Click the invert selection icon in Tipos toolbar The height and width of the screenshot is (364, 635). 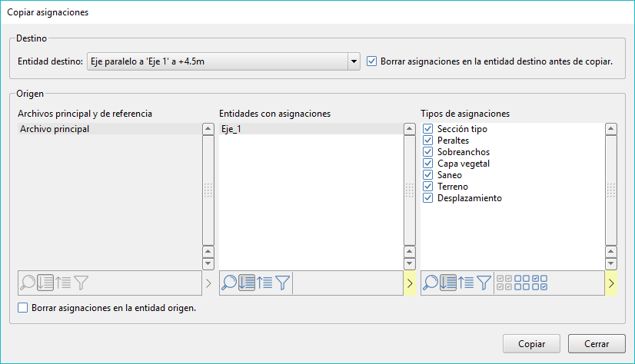point(540,283)
